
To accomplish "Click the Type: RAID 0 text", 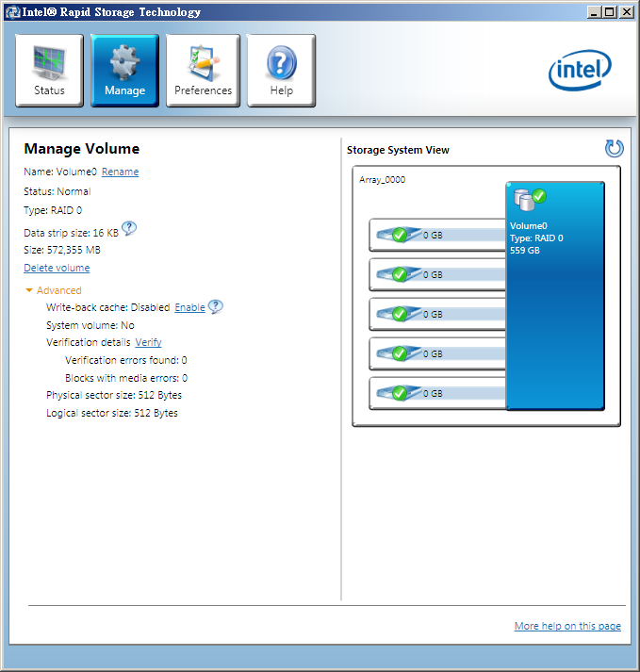I will (53, 210).
